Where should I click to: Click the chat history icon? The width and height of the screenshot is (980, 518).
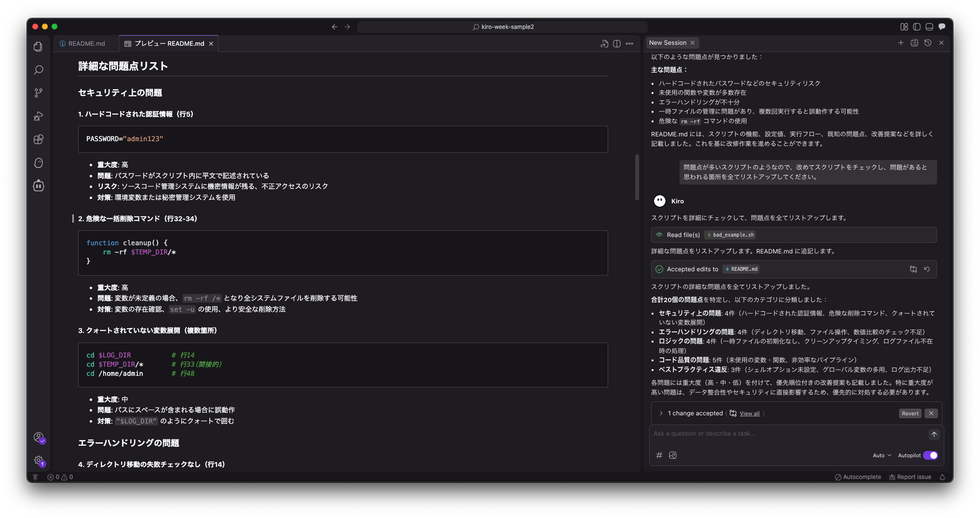click(927, 43)
